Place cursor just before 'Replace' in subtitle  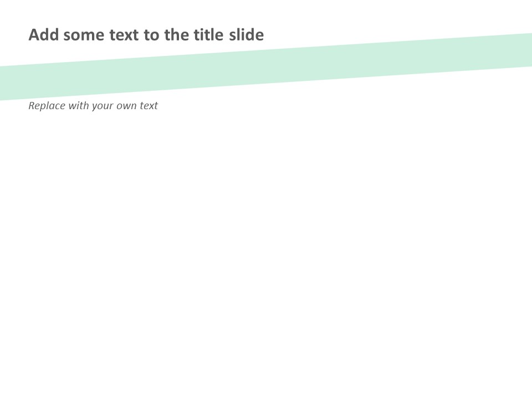[29, 105]
